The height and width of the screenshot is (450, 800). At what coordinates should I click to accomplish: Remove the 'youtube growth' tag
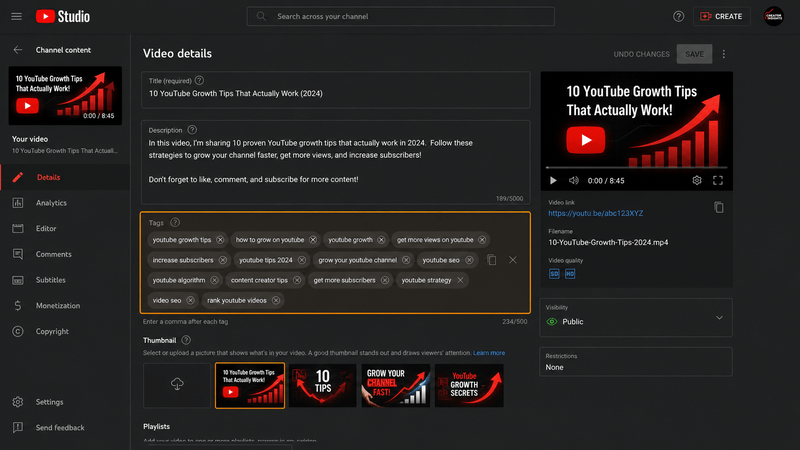tap(381, 240)
